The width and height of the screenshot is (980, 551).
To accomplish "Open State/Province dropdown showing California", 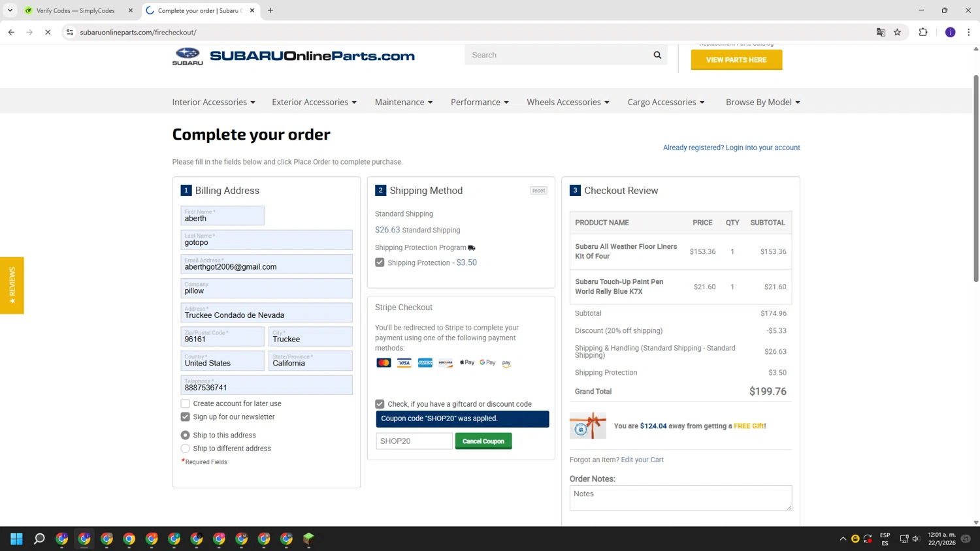I will [x=311, y=361].
